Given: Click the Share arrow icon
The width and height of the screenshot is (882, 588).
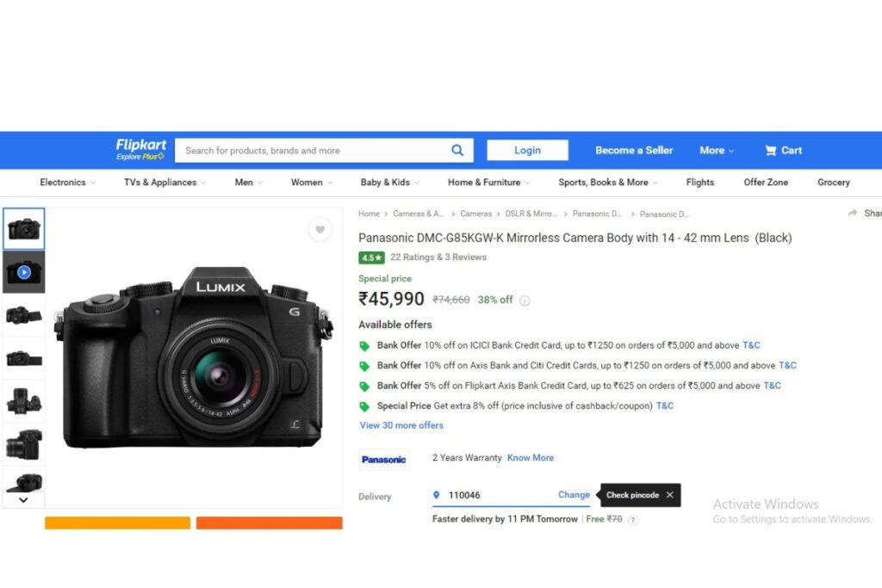Looking at the screenshot, I should [x=852, y=213].
